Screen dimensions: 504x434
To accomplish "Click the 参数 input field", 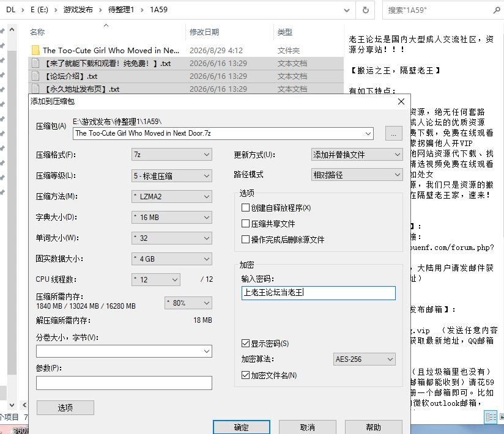I will point(124,383).
